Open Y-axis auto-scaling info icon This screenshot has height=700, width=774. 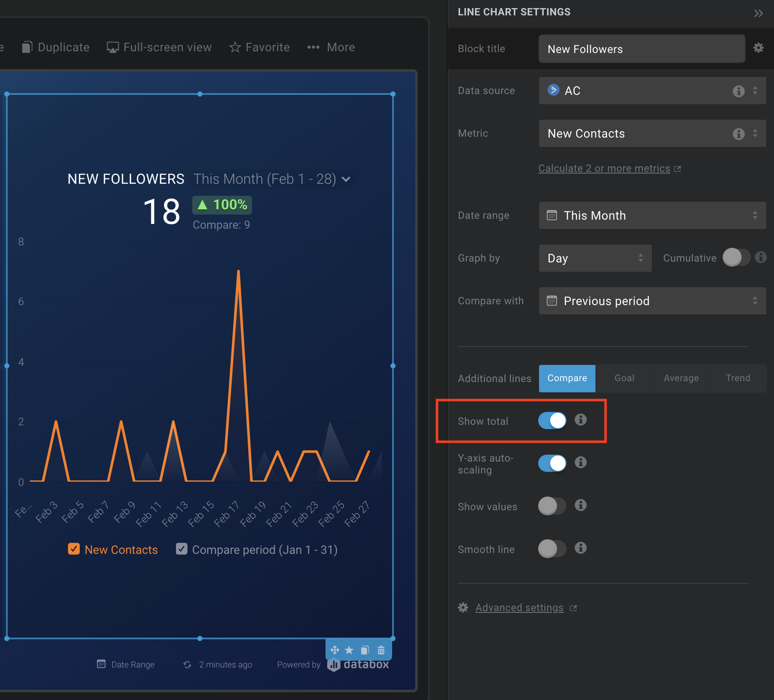click(x=580, y=462)
